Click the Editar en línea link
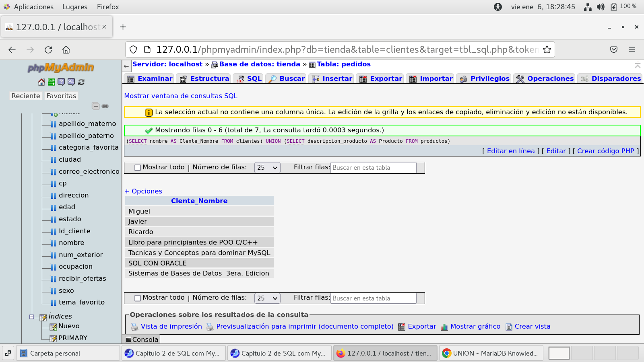Image resolution: width=644 pixels, height=362 pixels. tap(510, 151)
